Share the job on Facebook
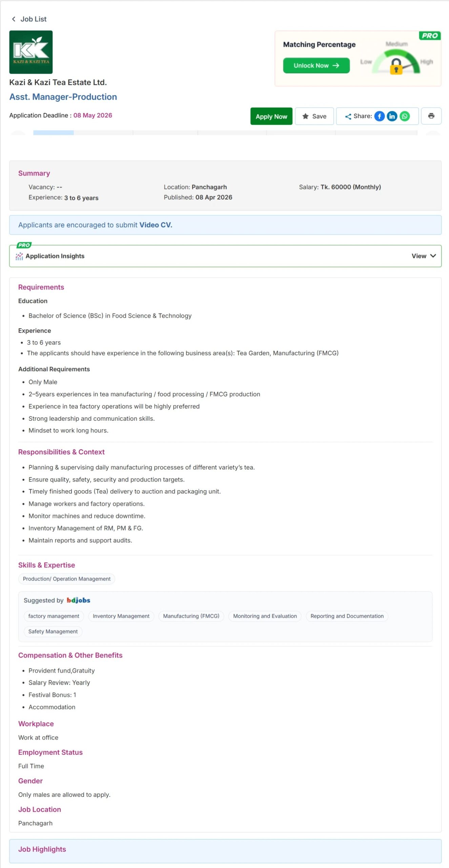 [x=379, y=116]
